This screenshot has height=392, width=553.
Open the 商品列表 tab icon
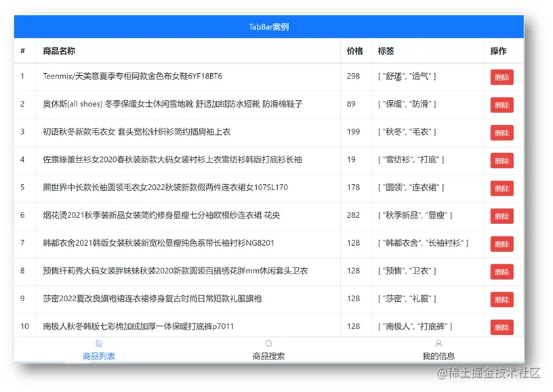pos(99,343)
